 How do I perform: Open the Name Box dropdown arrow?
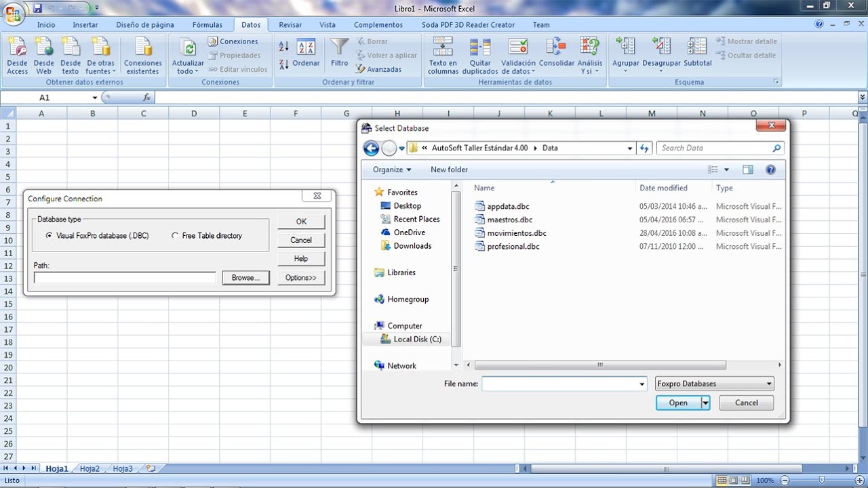pos(95,98)
